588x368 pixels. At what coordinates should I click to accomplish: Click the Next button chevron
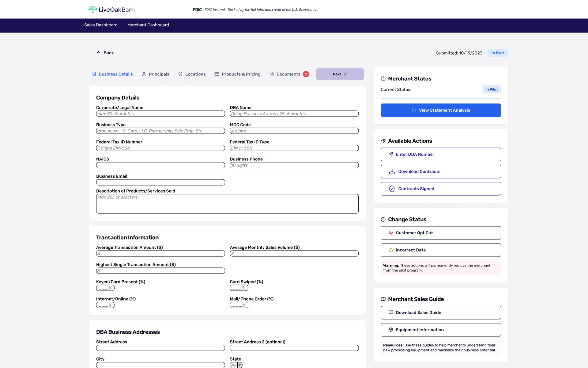click(x=345, y=74)
